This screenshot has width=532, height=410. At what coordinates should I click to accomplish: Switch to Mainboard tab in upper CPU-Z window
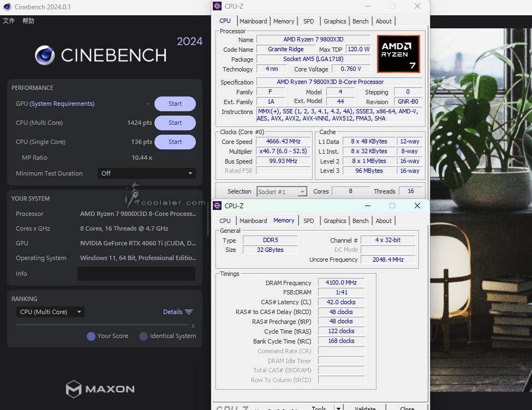click(253, 21)
